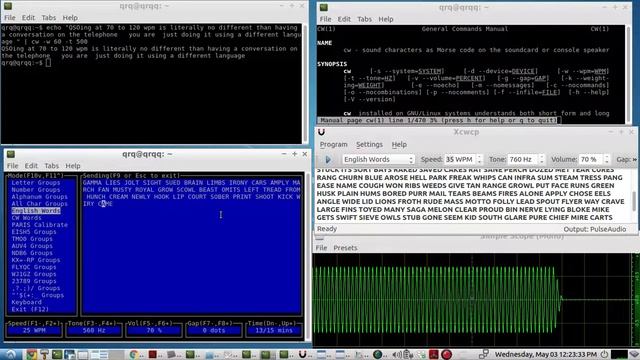640x360 pixels.
Task: Click the 25 WPM speed box in cwcp
Action: 34,330
